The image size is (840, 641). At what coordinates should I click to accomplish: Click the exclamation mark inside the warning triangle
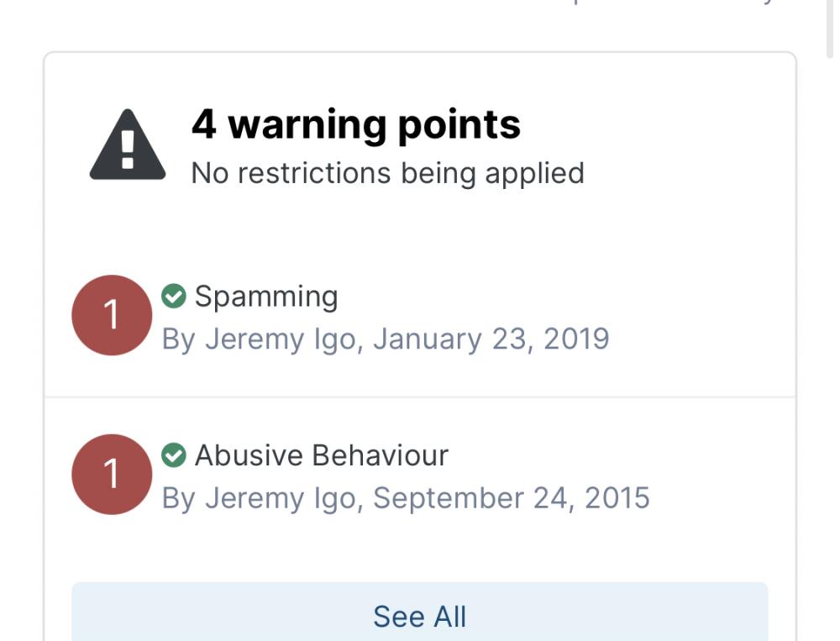click(x=128, y=150)
